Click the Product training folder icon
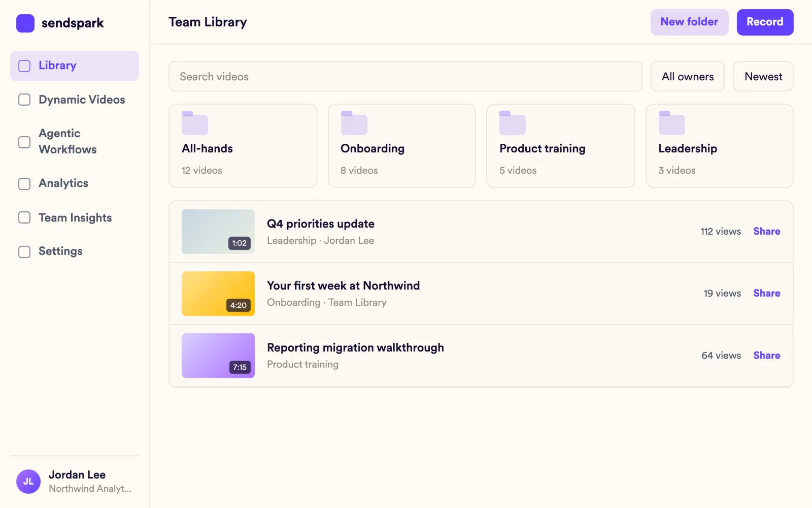The image size is (812, 508). (x=513, y=123)
